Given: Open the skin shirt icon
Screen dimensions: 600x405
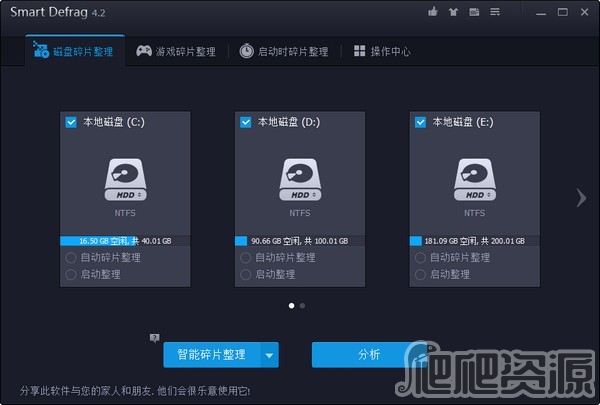Looking at the screenshot, I should click(x=453, y=12).
